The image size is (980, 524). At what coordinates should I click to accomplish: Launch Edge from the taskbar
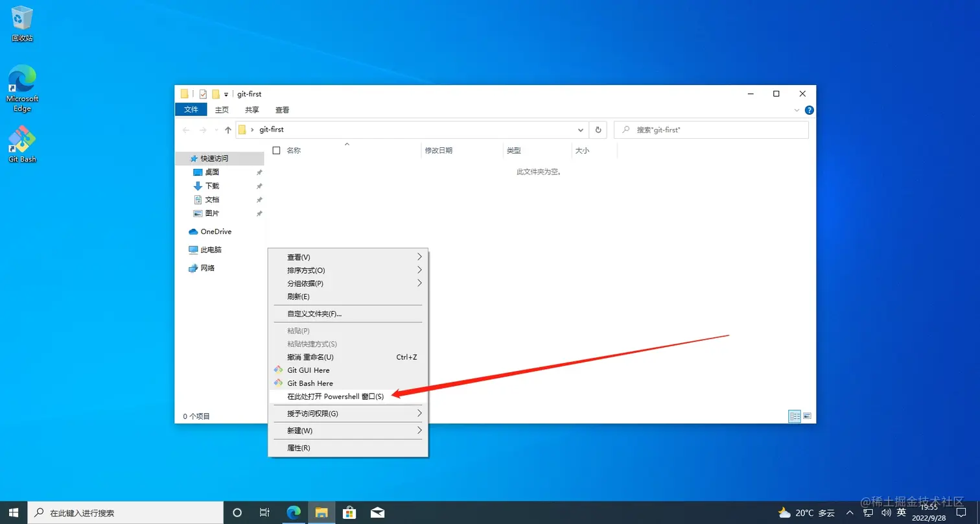294,512
